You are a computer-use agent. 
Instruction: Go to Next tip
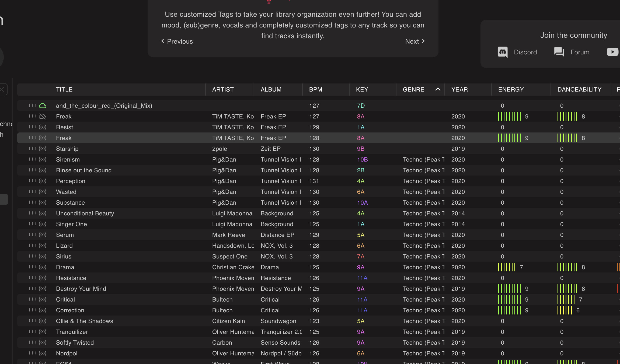tap(415, 41)
